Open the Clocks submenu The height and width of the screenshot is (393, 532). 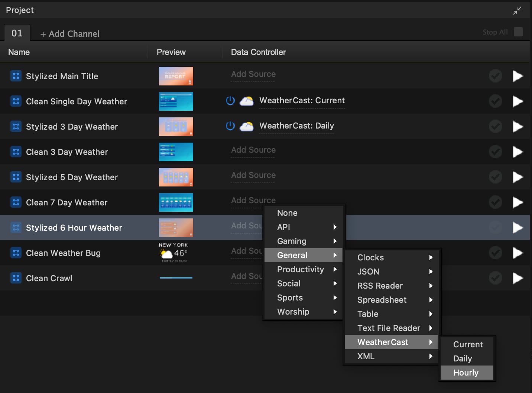(392, 257)
